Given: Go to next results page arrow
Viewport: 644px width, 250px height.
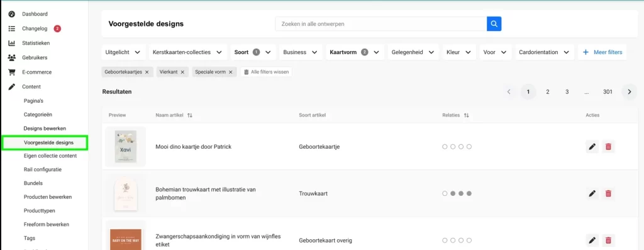Looking at the screenshot, I should (629, 92).
